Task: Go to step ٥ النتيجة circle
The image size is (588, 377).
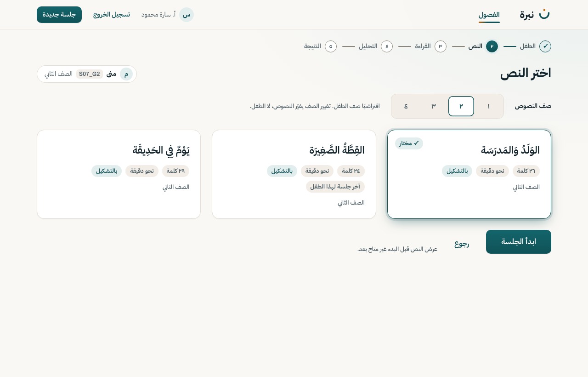Action: (331, 46)
